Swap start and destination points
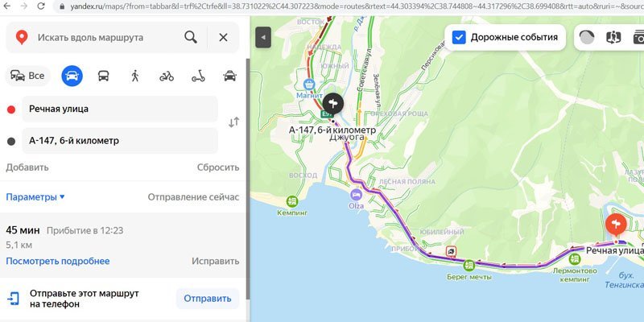This screenshot has height=322, width=644. 233,122
